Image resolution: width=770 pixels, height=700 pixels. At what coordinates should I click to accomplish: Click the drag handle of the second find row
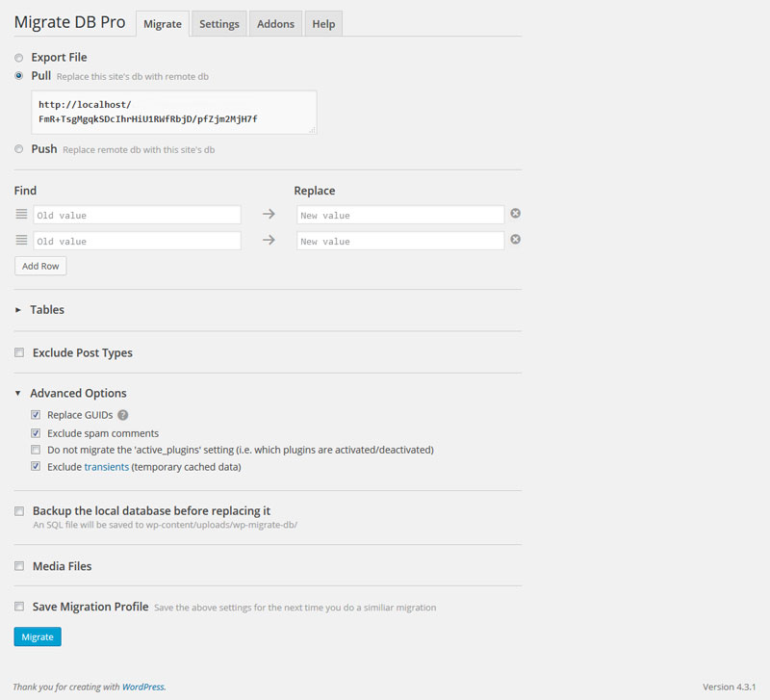[x=21, y=240]
